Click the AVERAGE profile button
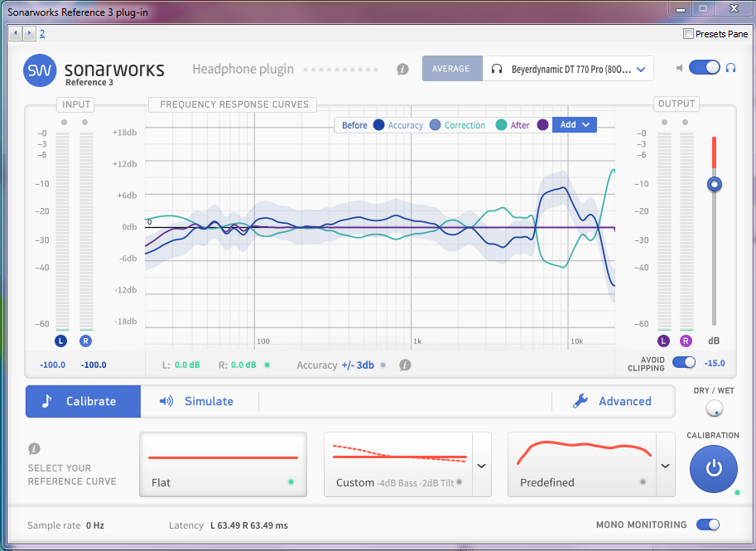Image resolution: width=756 pixels, height=551 pixels. tap(452, 69)
